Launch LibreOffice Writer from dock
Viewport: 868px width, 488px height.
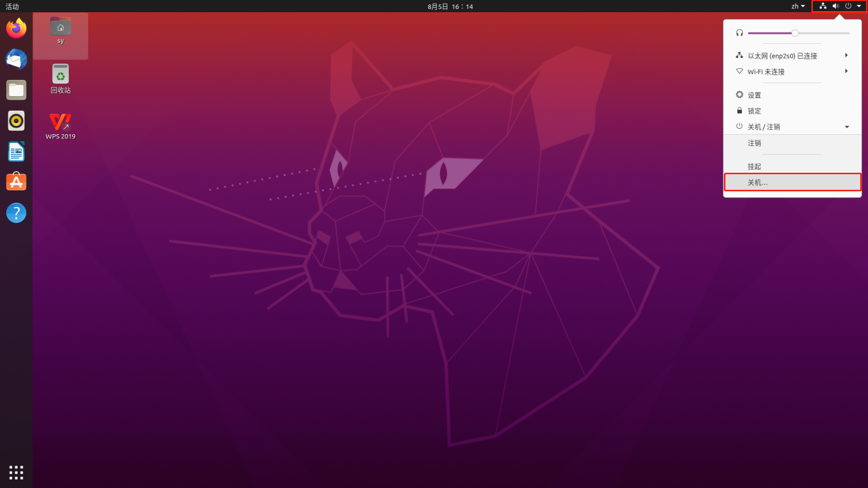16,152
